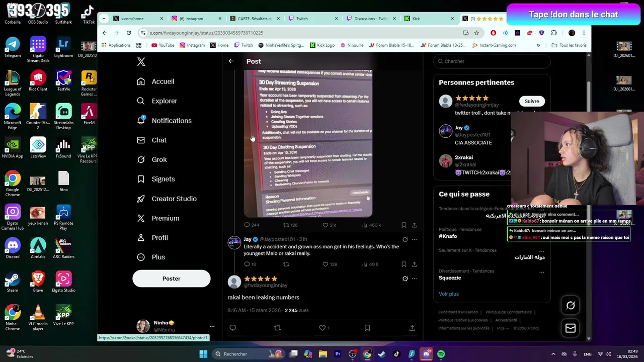
Task: Open YouTube bookmark
Action: pos(163,45)
